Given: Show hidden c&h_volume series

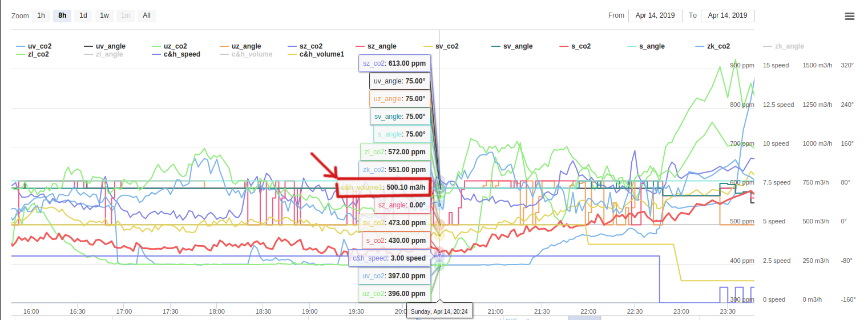Looking at the screenshot, I should pyautogui.click(x=246, y=54).
